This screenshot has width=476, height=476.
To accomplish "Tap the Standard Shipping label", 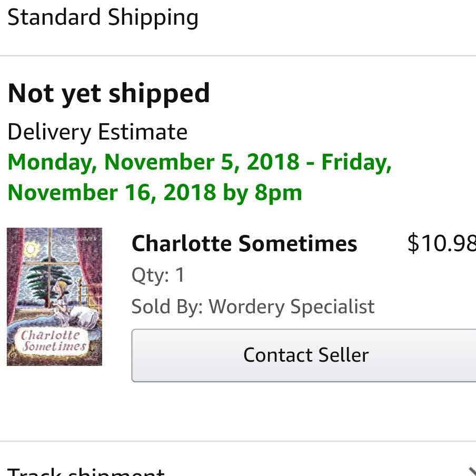I will [x=103, y=17].
